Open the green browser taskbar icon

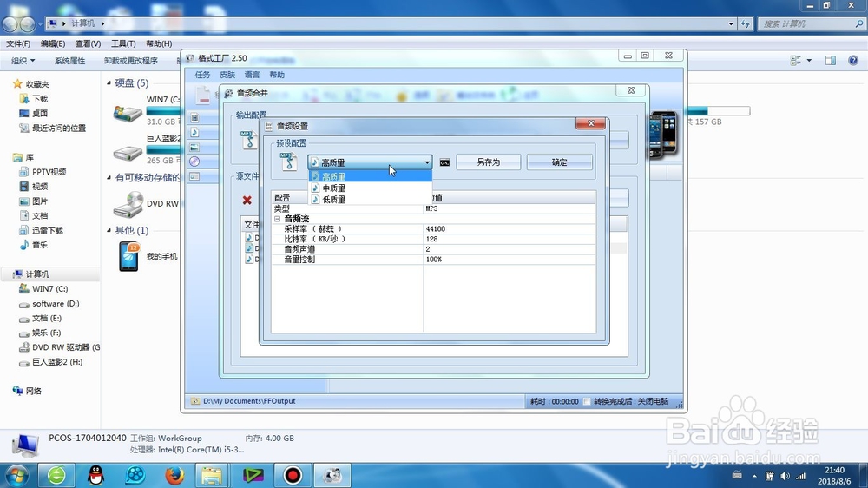tap(56, 475)
